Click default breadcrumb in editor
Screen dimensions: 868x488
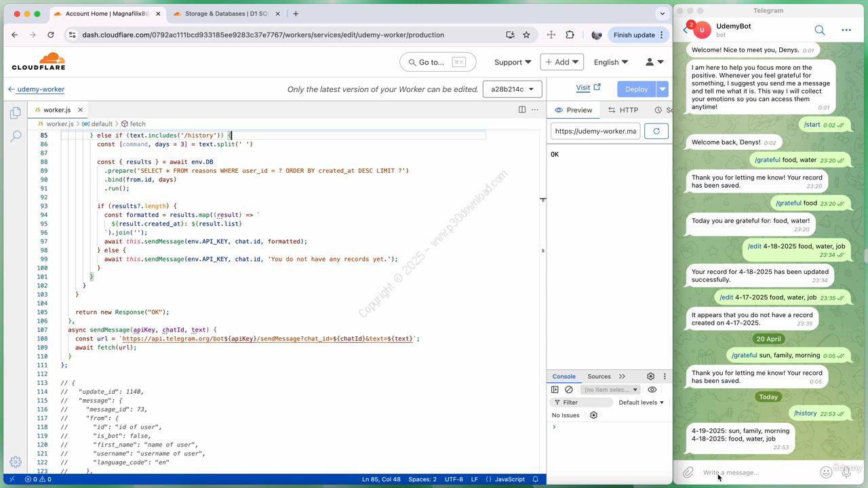pyautogui.click(x=97, y=124)
